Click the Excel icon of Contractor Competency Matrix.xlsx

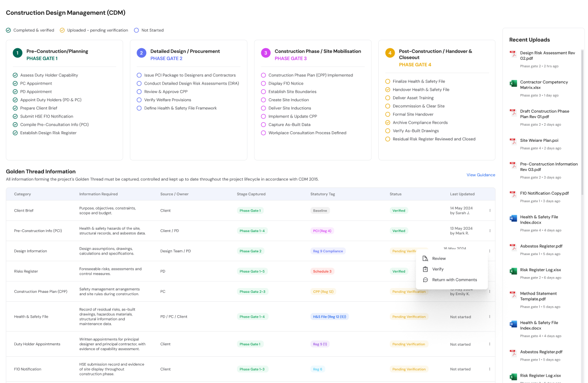(513, 83)
